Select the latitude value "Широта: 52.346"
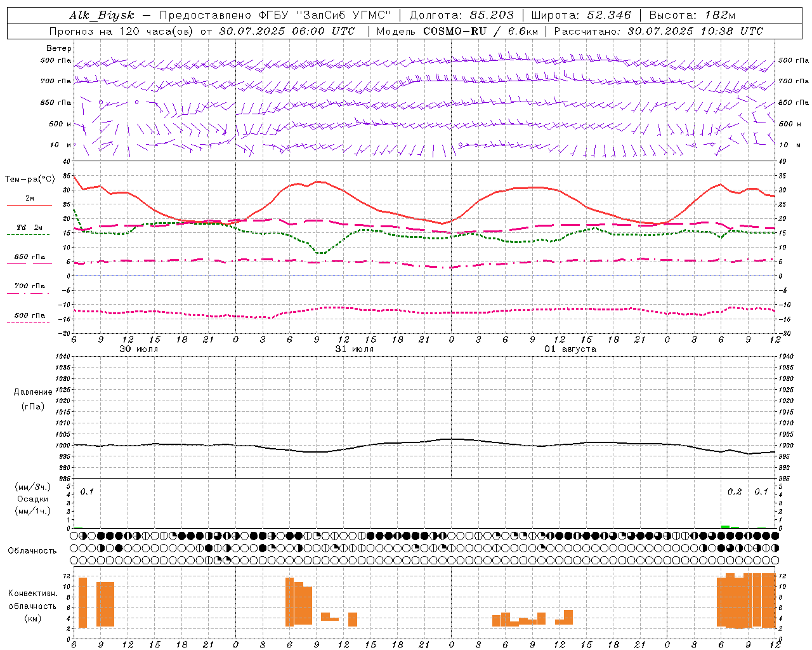The width and height of the screenshot is (812, 650). (x=581, y=15)
